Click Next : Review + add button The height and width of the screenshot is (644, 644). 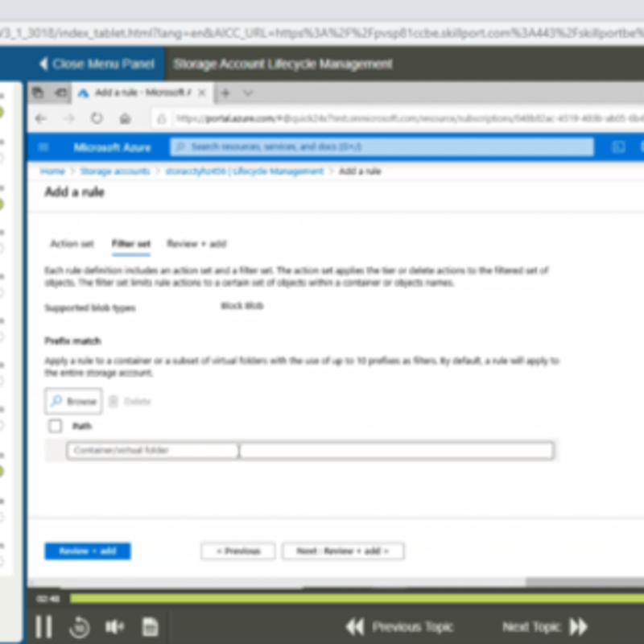[343, 551]
